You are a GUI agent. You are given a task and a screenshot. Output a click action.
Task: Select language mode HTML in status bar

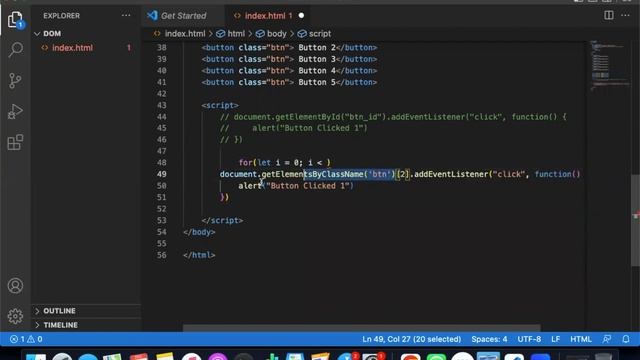[581, 339]
